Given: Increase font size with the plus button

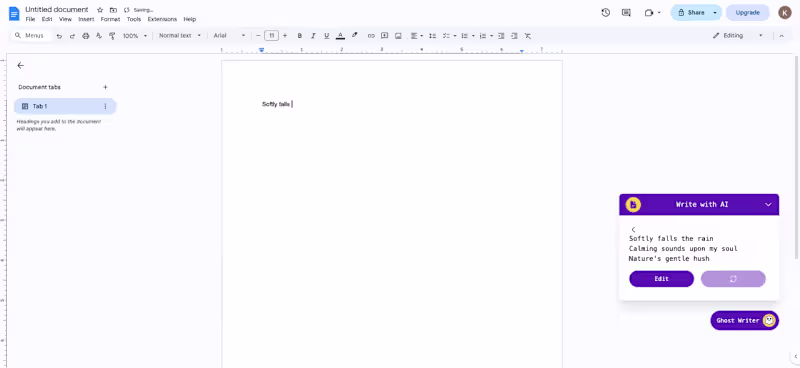Looking at the screenshot, I should click(285, 36).
